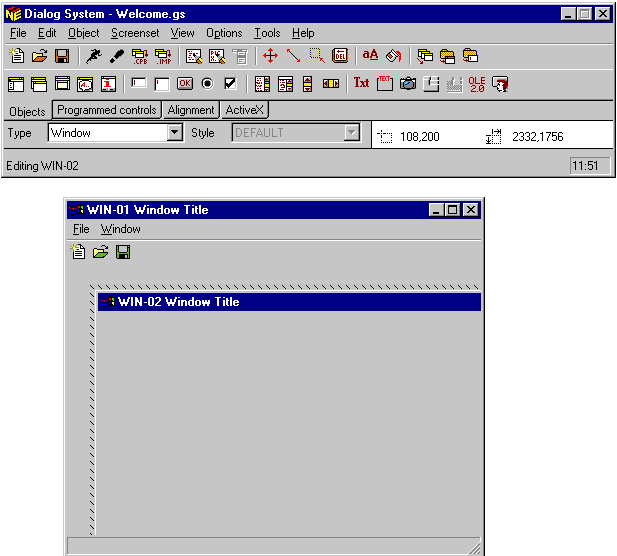Click the size value 2332,1756

click(x=538, y=137)
